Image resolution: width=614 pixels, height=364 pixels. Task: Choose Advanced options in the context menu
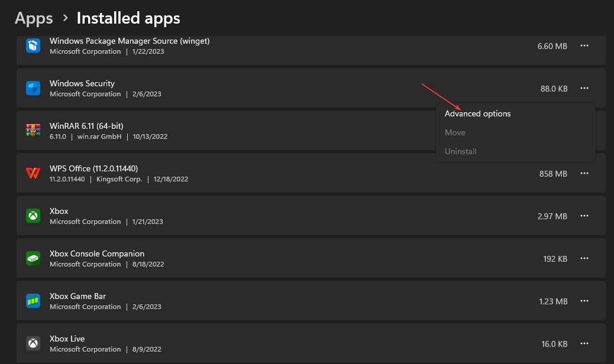(516, 114)
